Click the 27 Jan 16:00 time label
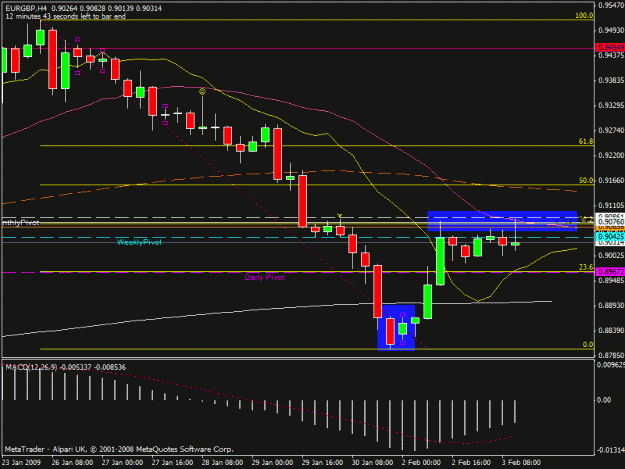This screenshot has height=469, width=625. tap(173, 463)
